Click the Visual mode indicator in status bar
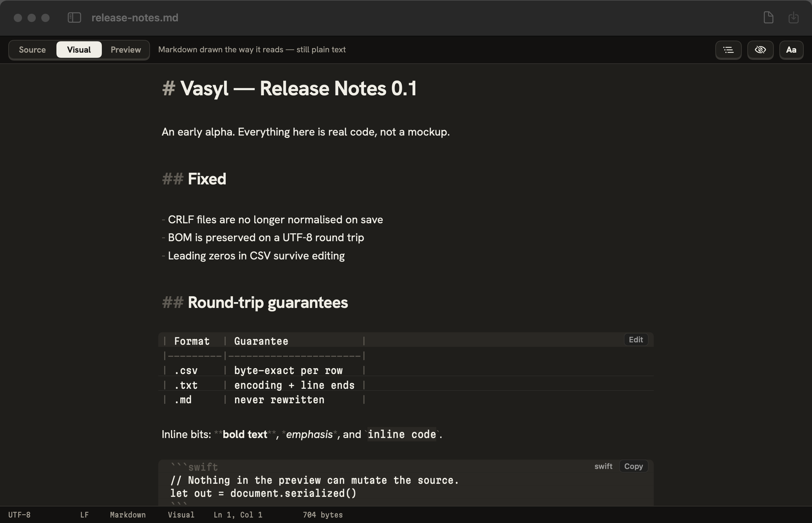 [x=181, y=515]
